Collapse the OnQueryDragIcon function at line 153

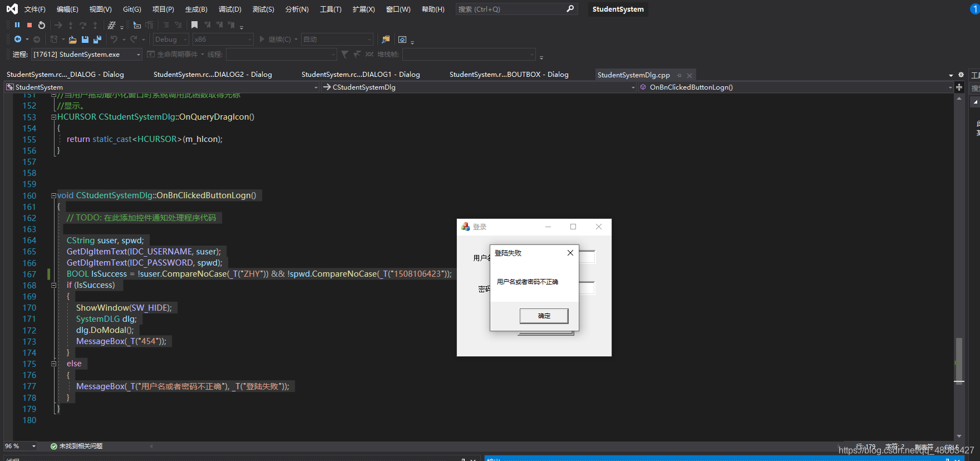(54, 117)
